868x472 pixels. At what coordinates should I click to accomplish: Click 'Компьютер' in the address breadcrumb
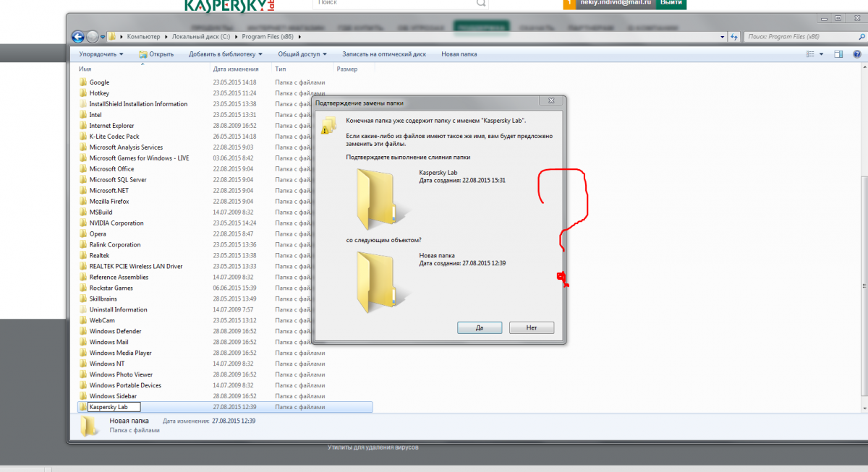(x=144, y=36)
